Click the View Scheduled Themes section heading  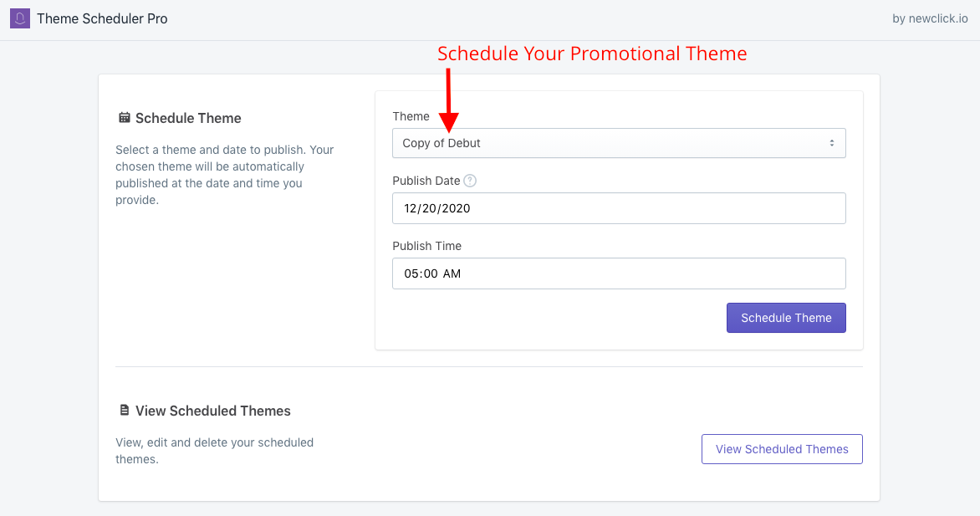213,411
